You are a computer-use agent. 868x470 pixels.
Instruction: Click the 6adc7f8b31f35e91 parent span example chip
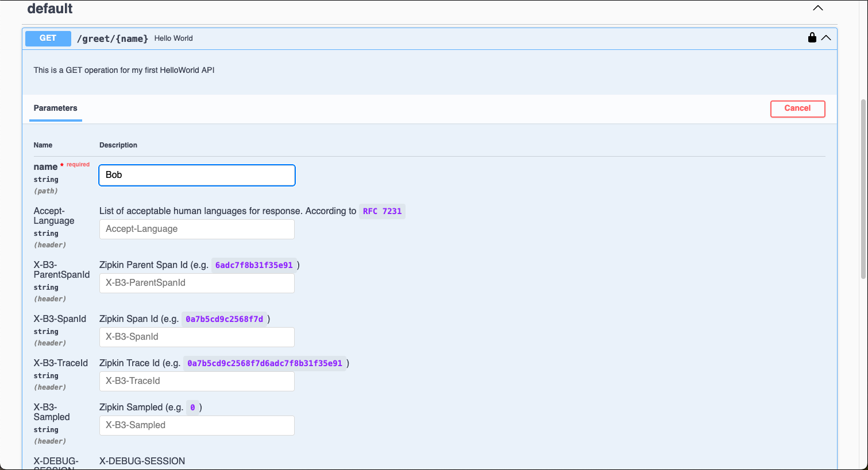click(x=253, y=265)
